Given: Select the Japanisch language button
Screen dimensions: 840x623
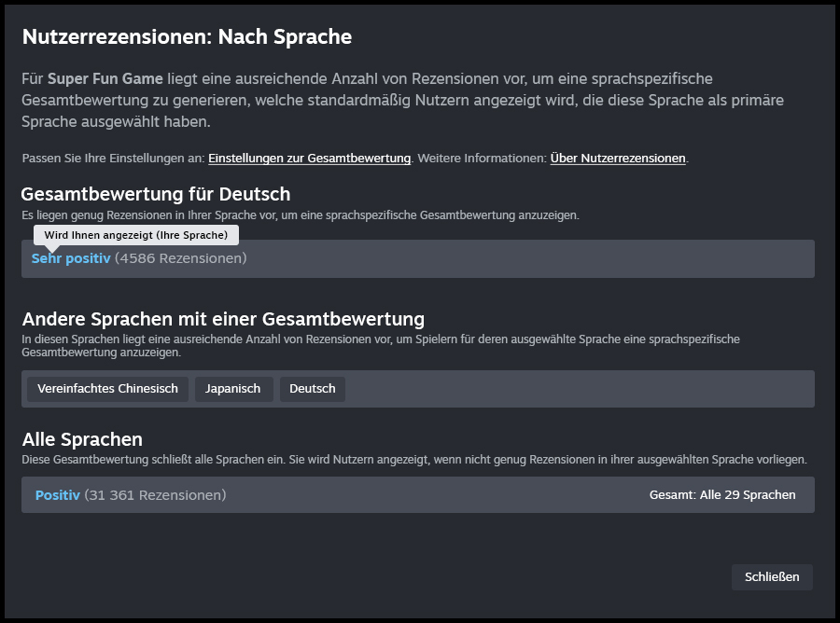Looking at the screenshot, I should [x=233, y=389].
